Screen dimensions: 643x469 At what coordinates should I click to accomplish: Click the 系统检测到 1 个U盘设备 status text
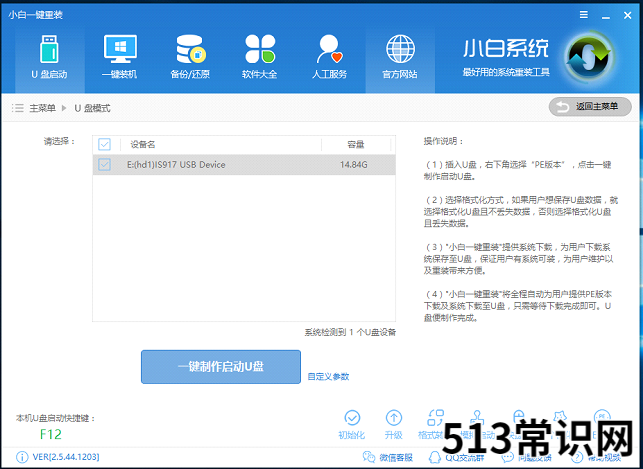350,332
